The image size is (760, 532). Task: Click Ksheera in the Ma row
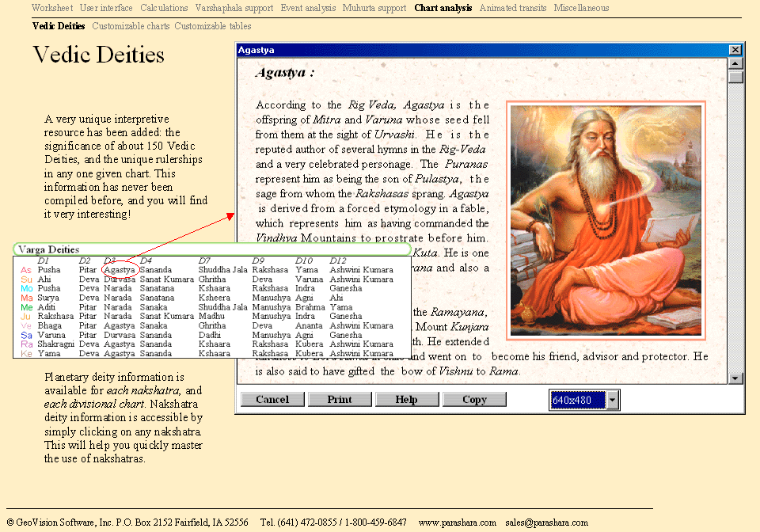point(214,298)
